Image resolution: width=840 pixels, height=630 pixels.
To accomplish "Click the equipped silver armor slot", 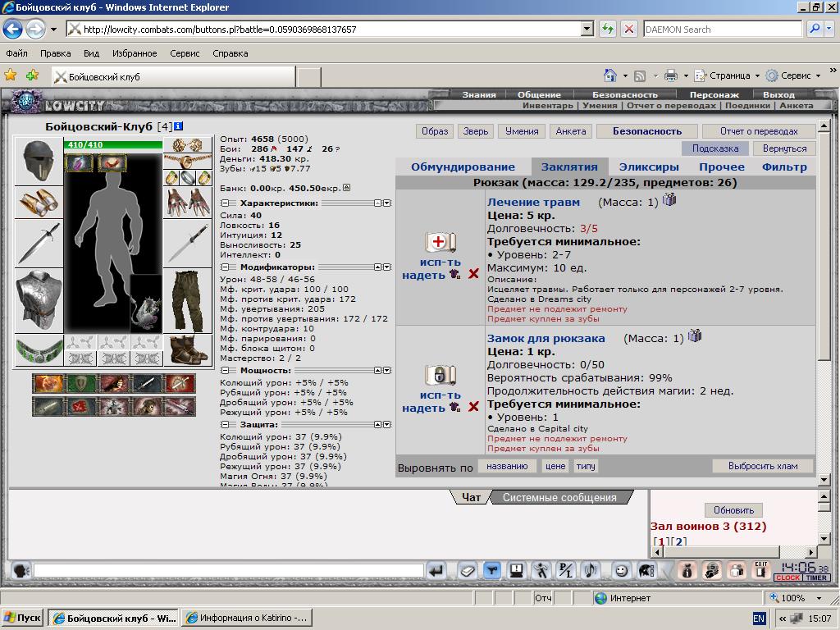I will (39, 301).
